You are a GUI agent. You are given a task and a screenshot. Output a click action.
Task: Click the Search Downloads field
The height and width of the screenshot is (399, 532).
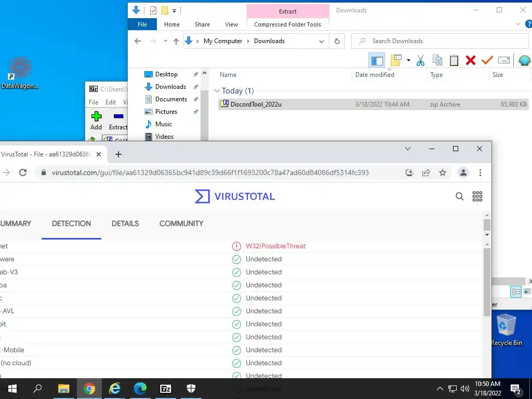pos(440,41)
